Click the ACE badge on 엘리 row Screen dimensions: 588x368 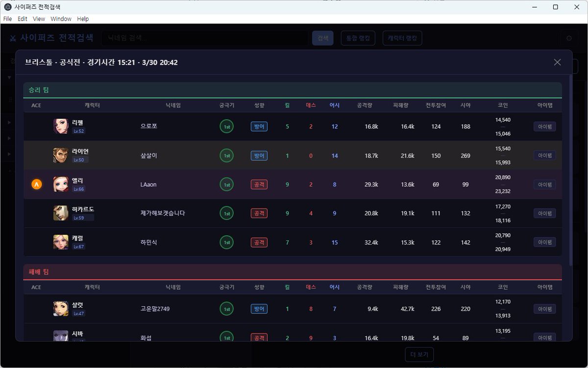36,184
